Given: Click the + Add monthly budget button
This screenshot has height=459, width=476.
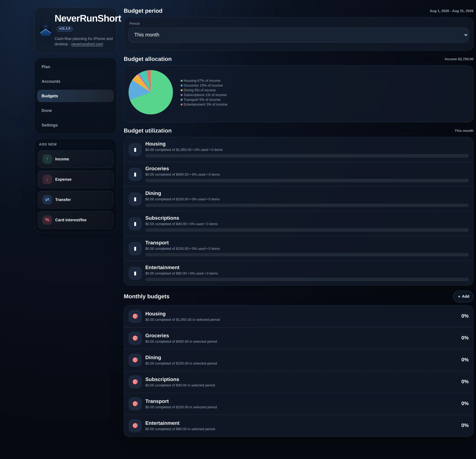Looking at the screenshot, I should [463, 296].
